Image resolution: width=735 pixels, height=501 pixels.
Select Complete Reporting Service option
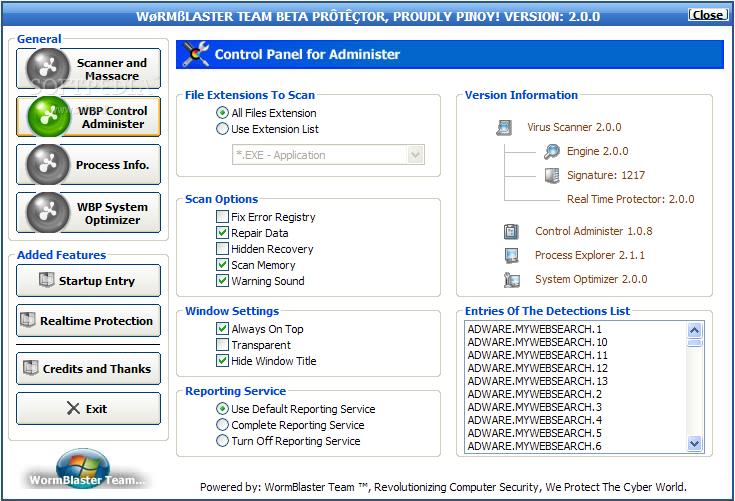pos(222,425)
